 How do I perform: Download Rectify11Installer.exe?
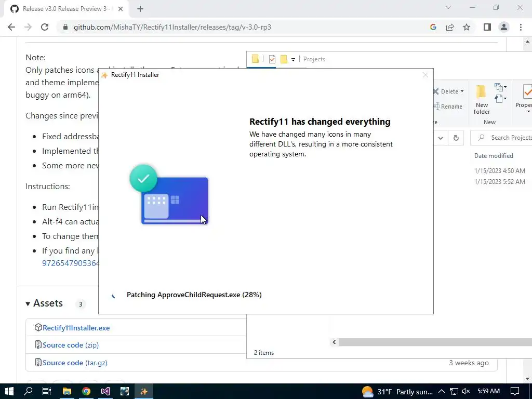(76, 328)
